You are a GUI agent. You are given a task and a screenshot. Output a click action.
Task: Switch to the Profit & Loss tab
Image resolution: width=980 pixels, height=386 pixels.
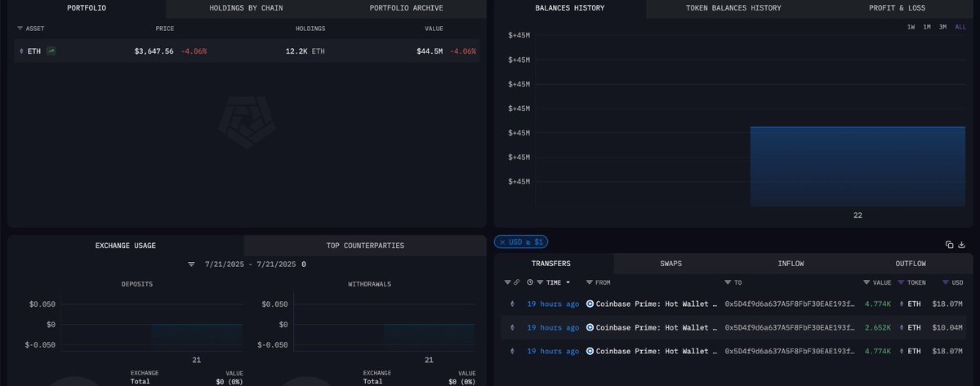pos(898,8)
